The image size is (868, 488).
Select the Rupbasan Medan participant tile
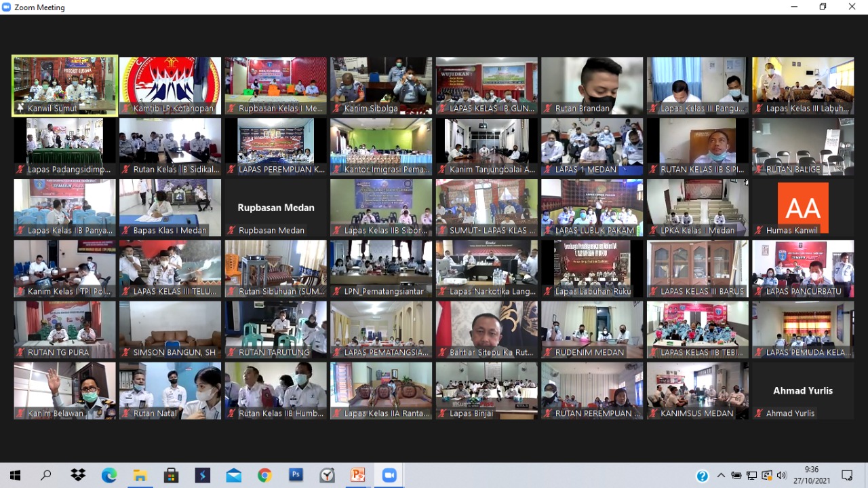(x=275, y=208)
